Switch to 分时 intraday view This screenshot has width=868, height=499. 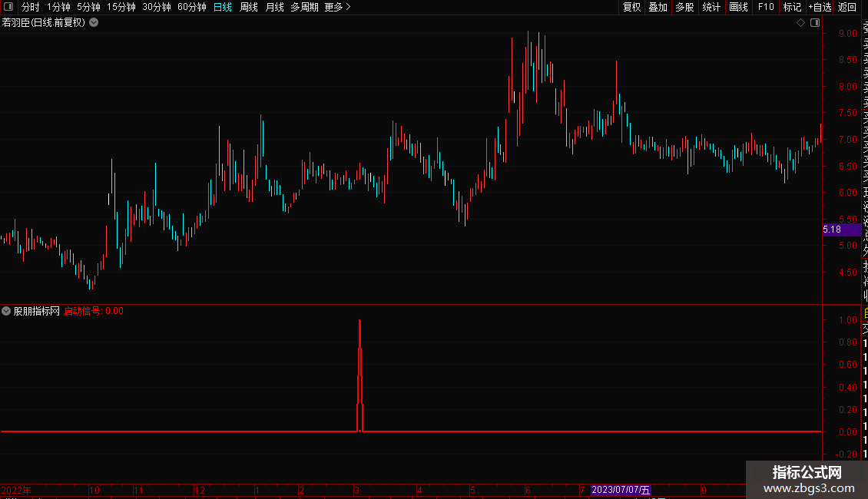[x=31, y=7]
